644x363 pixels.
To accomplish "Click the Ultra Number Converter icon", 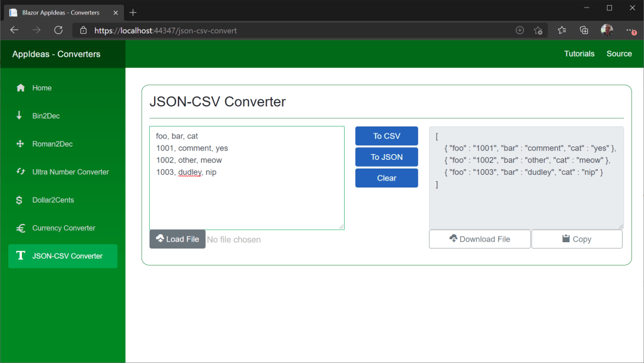I will (x=20, y=172).
